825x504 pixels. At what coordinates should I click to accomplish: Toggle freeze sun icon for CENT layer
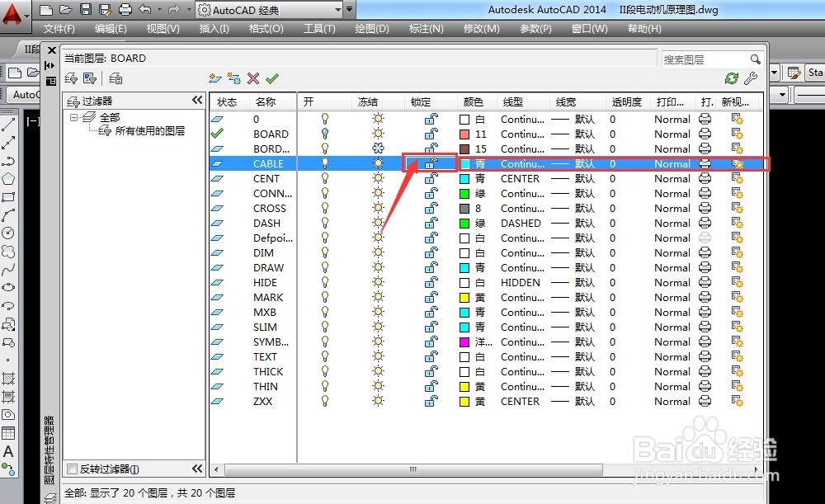pos(378,178)
